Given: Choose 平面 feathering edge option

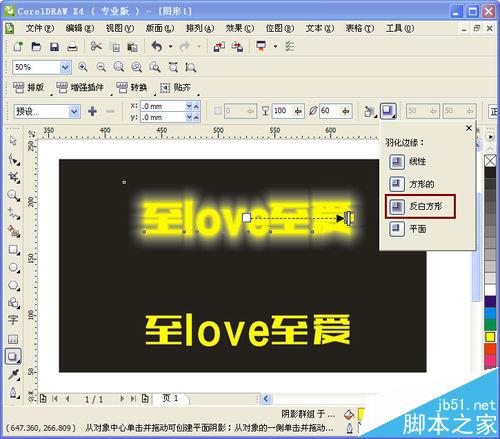Looking at the screenshot, I should (x=408, y=229).
